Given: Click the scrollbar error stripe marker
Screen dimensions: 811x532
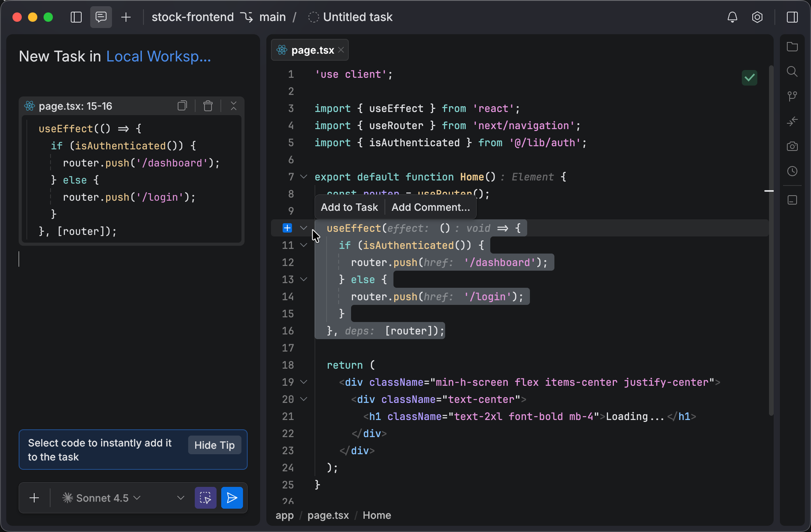Looking at the screenshot, I should (769, 191).
